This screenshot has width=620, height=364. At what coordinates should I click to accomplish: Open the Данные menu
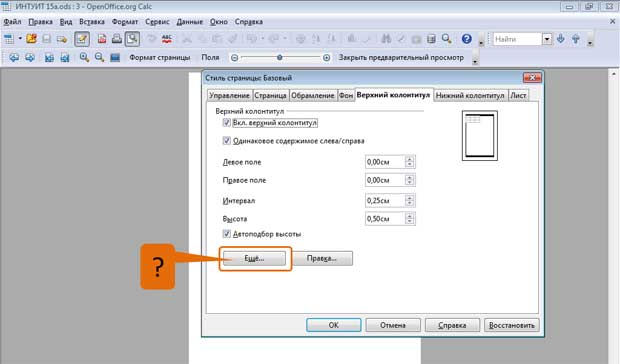tap(189, 22)
